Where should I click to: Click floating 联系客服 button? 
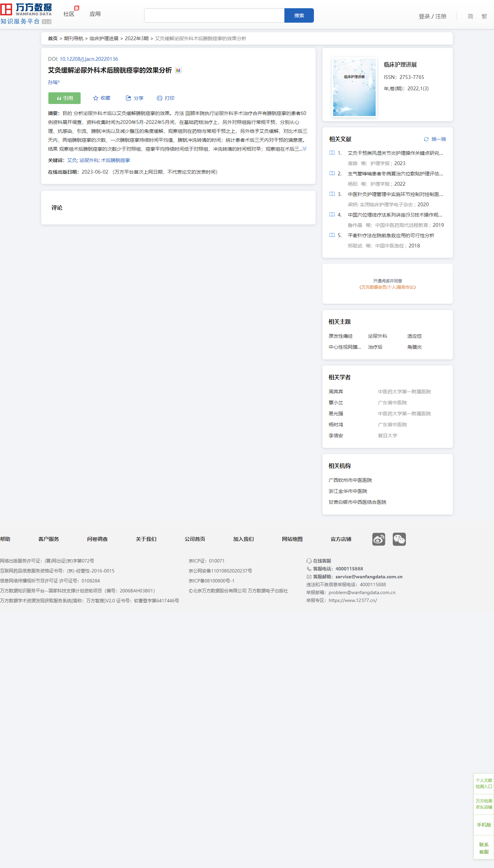pyautogui.click(x=484, y=848)
